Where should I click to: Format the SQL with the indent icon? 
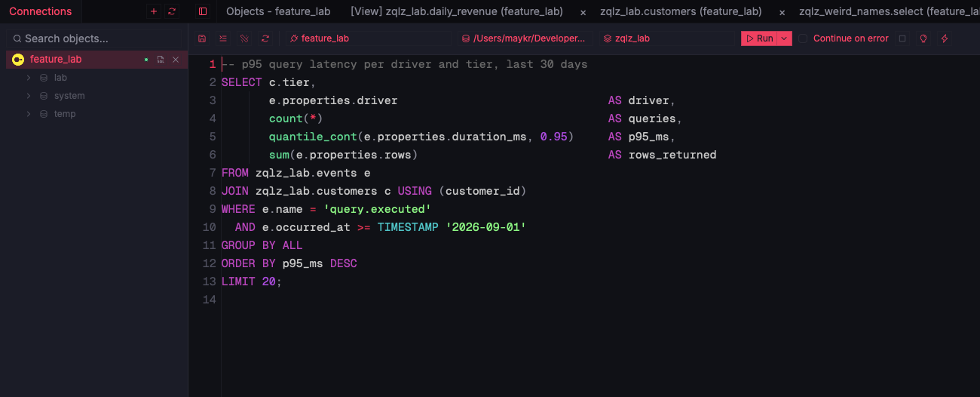223,38
